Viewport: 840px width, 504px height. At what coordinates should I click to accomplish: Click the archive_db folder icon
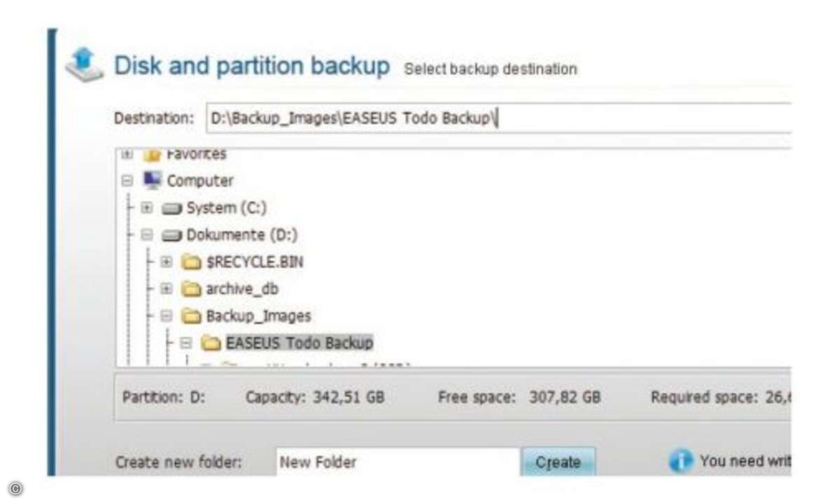(191, 288)
